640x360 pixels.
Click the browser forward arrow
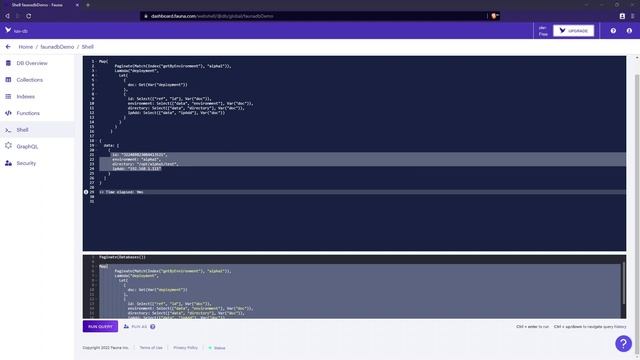coord(18,16)
